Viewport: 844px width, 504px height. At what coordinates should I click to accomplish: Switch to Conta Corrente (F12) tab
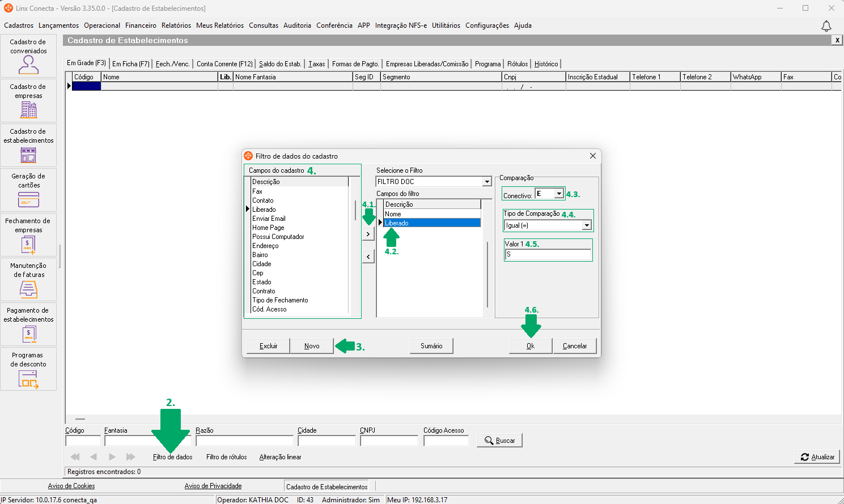click(x=224, y=64)
